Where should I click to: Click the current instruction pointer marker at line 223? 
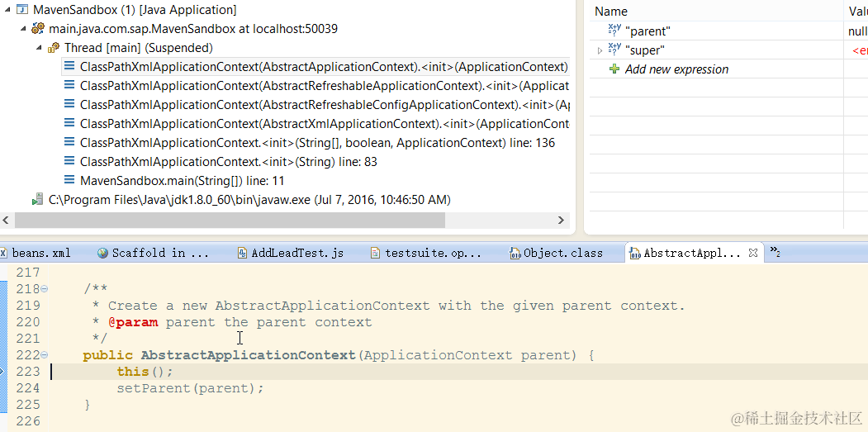2,371
